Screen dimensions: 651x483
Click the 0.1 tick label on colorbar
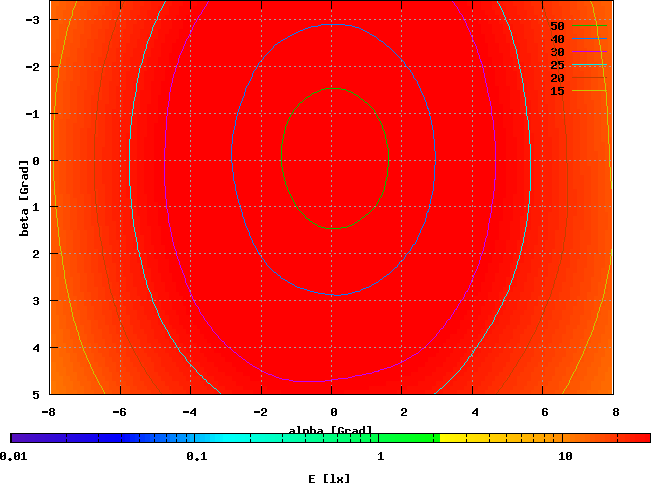[196, 457]
